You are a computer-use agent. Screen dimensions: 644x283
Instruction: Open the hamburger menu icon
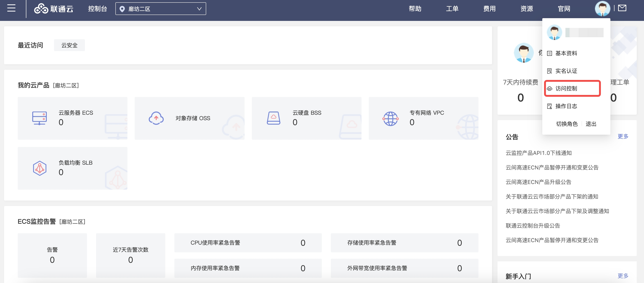pyautogui.click(x=11, y=8)
